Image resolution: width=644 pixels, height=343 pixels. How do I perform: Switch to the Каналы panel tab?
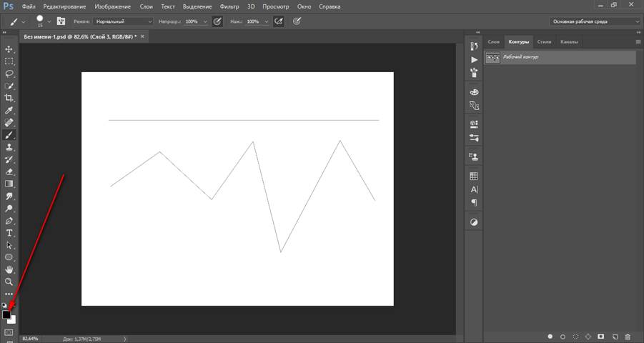point(569,42)
